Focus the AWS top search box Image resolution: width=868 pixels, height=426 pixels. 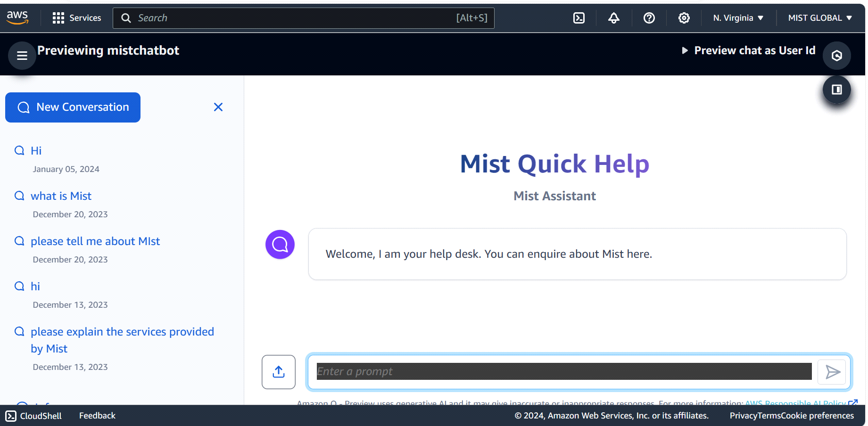pyautogui.click(x=303, y=18)
